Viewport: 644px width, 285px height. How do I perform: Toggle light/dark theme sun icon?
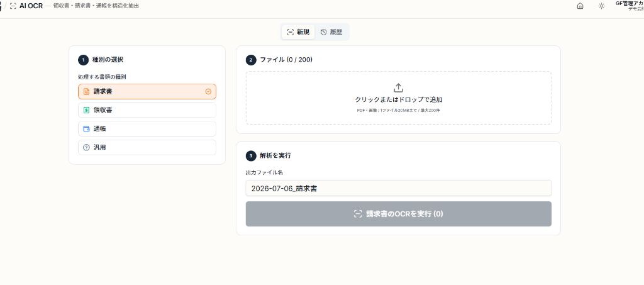tap(601, 6)
